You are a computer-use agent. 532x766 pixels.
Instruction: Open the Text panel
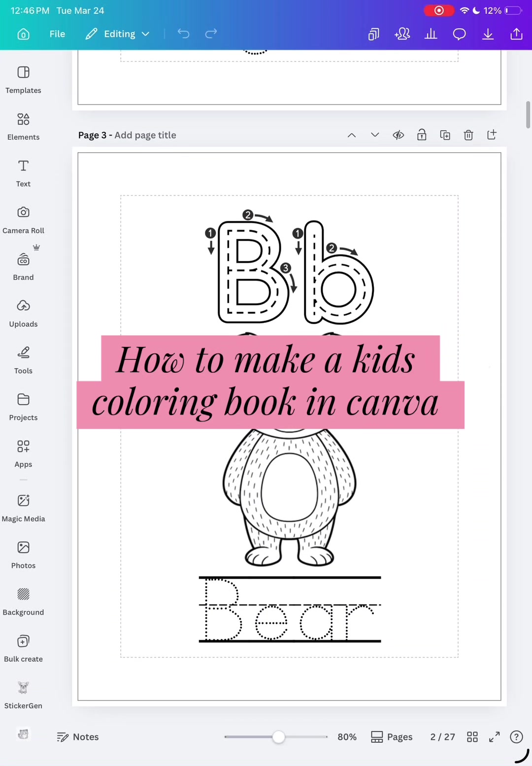click(x=23, y=173)
